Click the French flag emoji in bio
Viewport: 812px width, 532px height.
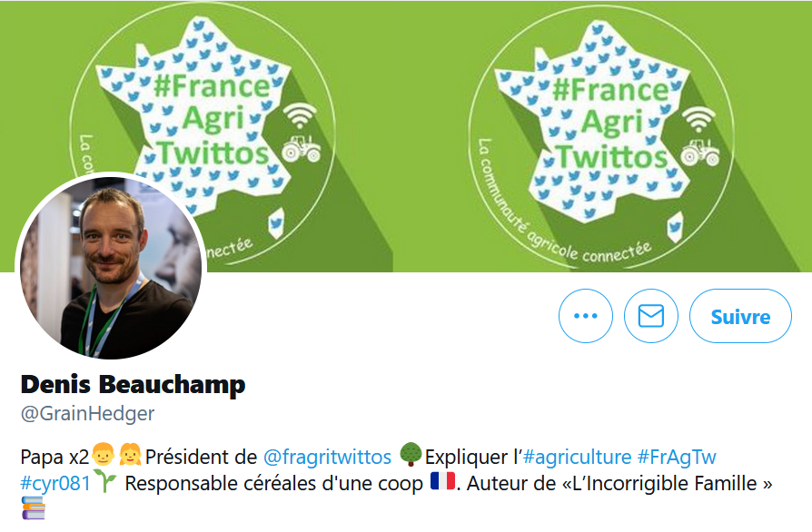pyautogui.click(x=442, y=481)
